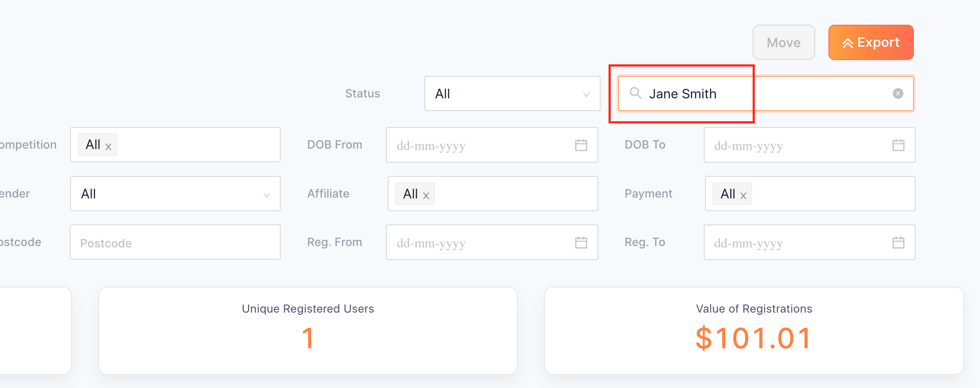The width and height of the screenshot is (980, 388).
Task: Open the Payment multi-select field
Action: (x=810, y=194)
